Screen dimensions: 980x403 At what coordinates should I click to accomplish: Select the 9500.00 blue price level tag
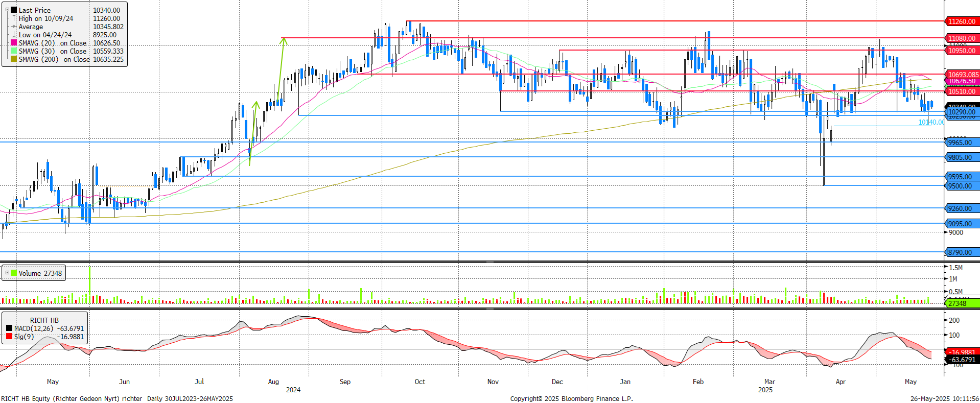(963, 186)
